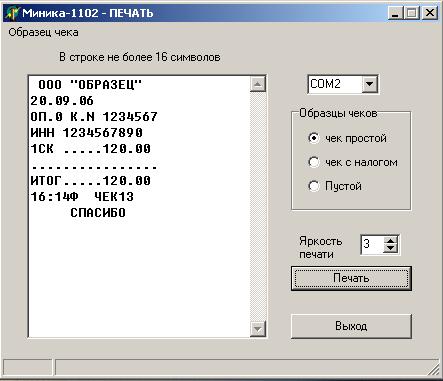Increase print brightness with up arrow
The width and height of the screenshot is (443, 381).
click(390, 240)
